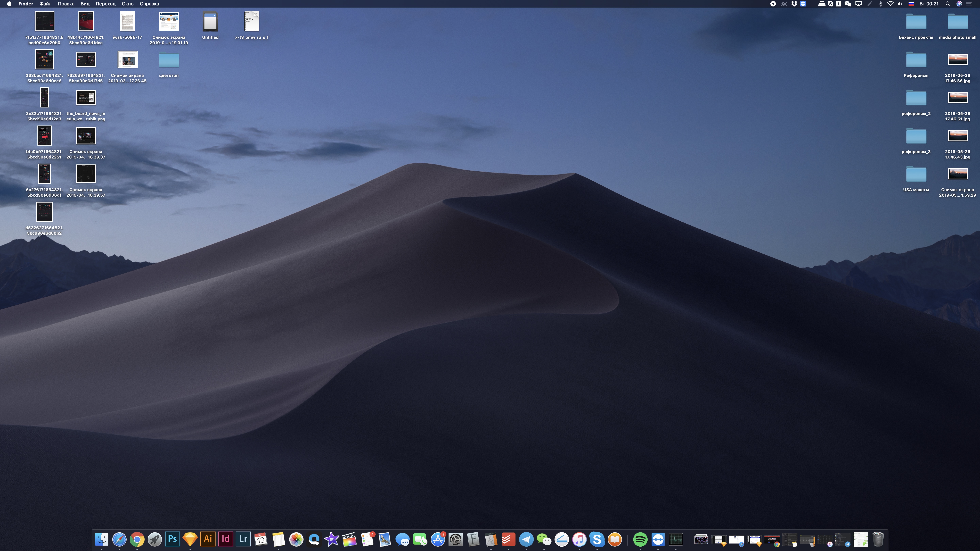This screenshot has width=980, height=551.
Task: Launch Font Book from the Dock
Action: coord(473,539)
